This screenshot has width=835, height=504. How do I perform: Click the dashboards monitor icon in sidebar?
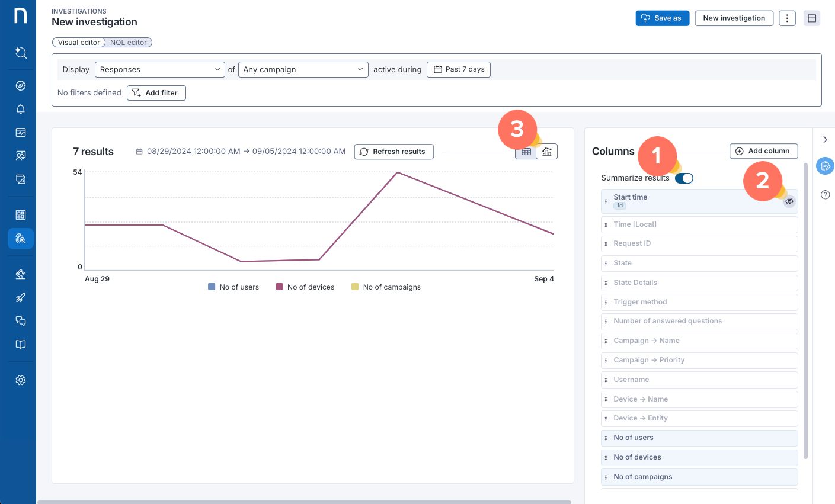pos(21,132)
